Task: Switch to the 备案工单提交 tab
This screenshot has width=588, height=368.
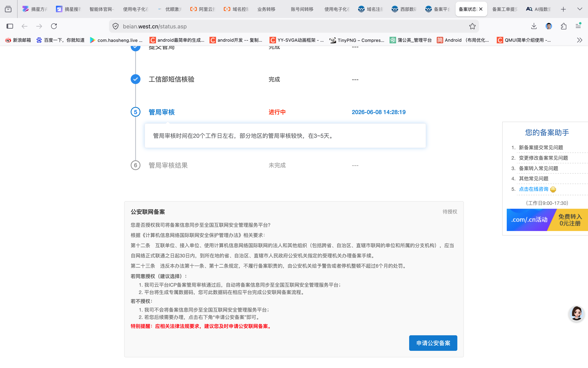Action: (505, 9)
